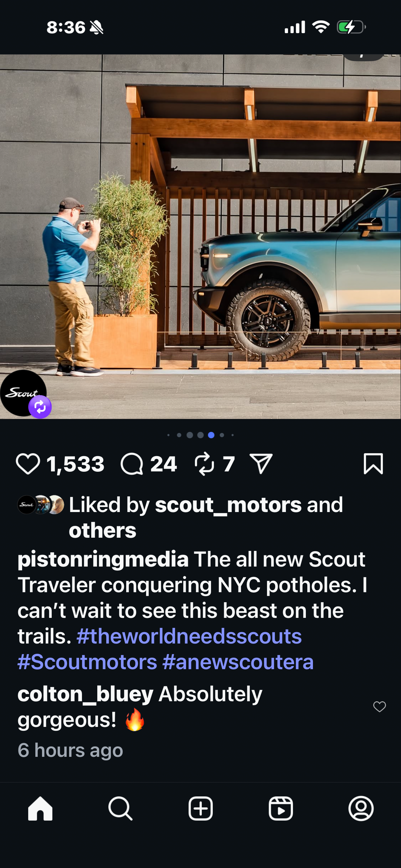Open the Search tab

(120, 808)
